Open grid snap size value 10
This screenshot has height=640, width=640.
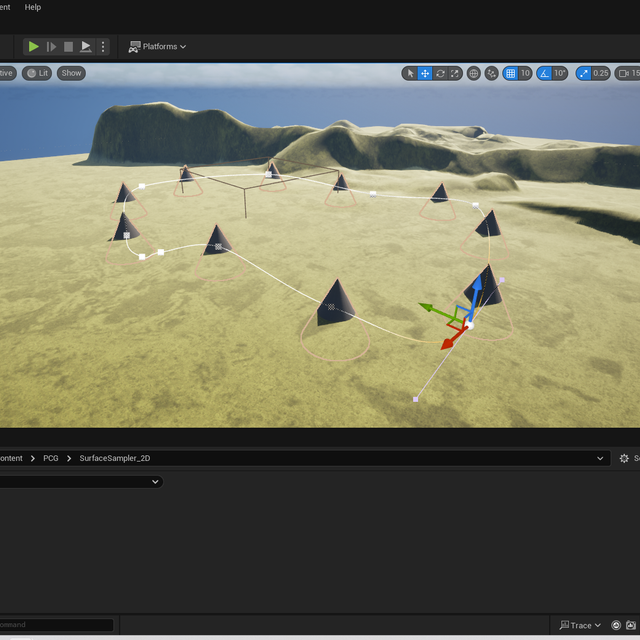coord(525,73)
